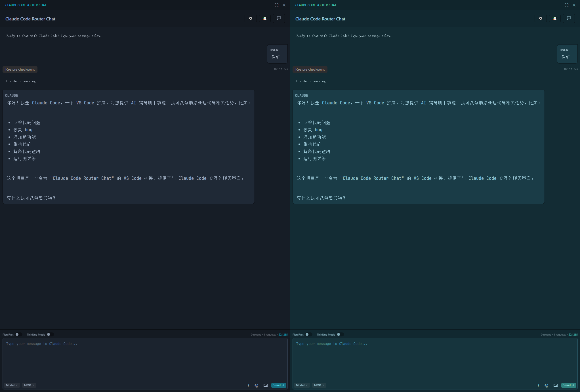Start new chat icon in left panel header
Screen dimensions: 580x392
tap(279, 18)
